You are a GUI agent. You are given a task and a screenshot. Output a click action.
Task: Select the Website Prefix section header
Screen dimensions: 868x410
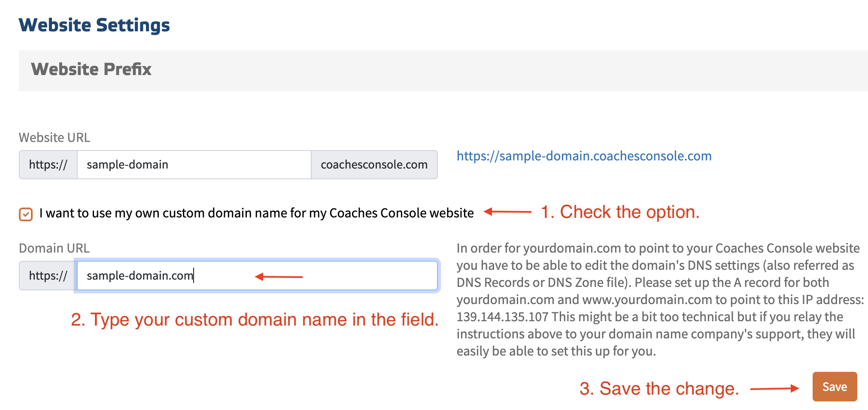coord(91,69)
